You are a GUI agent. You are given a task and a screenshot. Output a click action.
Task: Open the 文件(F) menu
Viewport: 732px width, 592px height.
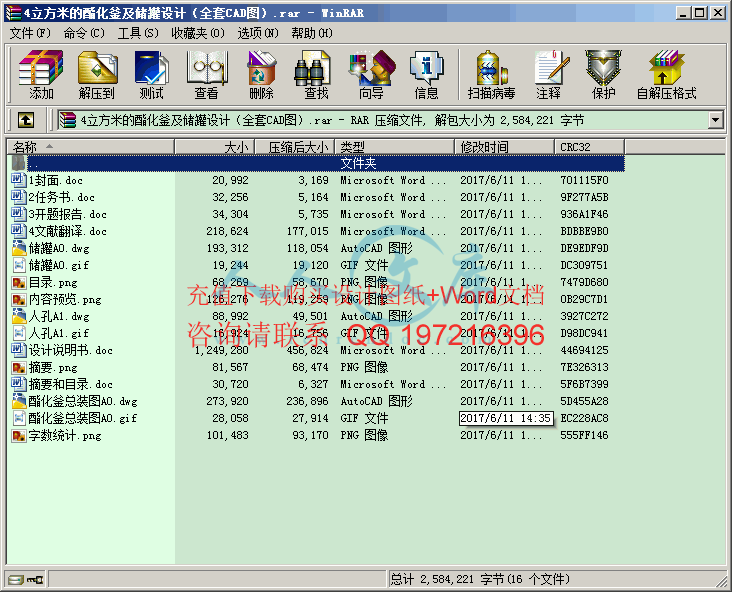click(x=30, y=33)
